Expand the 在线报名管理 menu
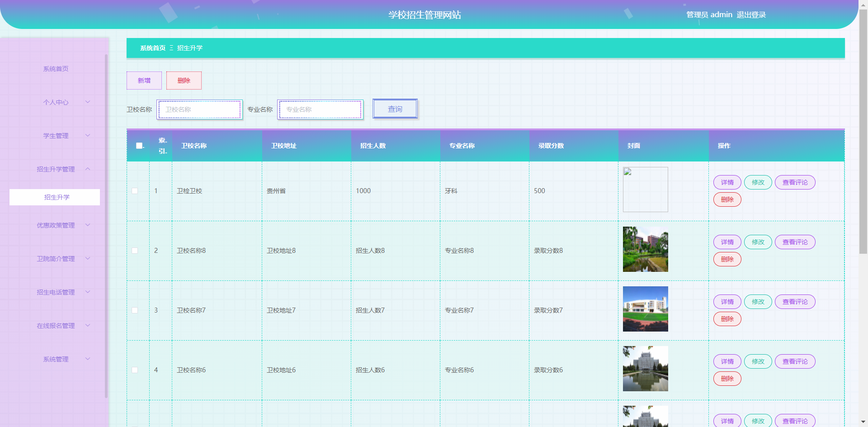This screenshot has height=427, width=868. 56,326
